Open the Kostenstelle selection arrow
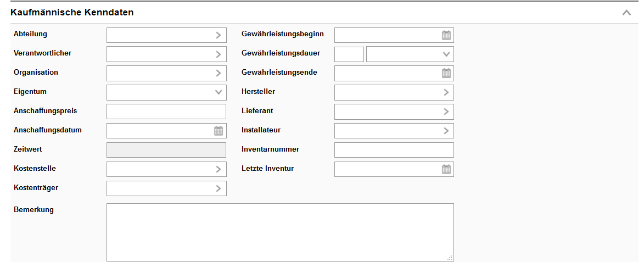This screenshot has width=644, height=267. pyautogui.click(x=219, y=169)
